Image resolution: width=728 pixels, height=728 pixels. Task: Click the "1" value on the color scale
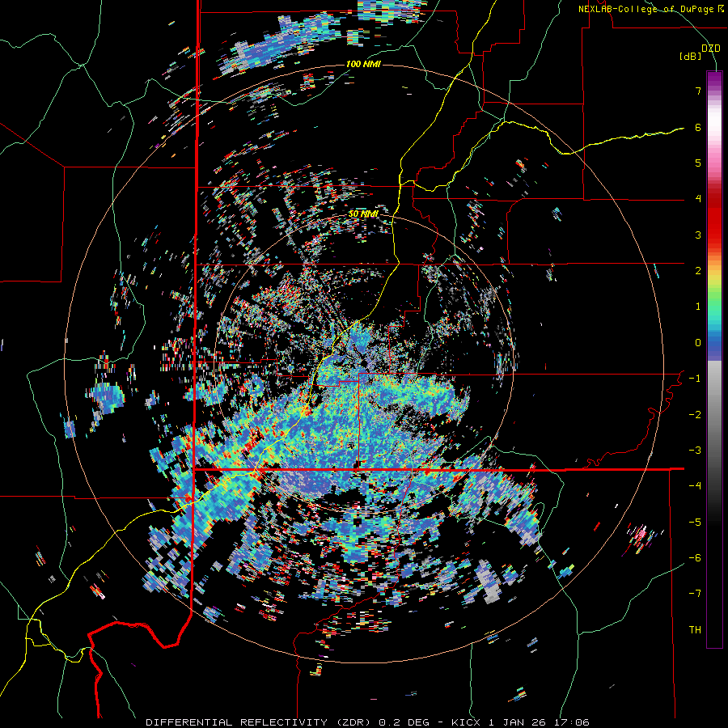[698, 307]
